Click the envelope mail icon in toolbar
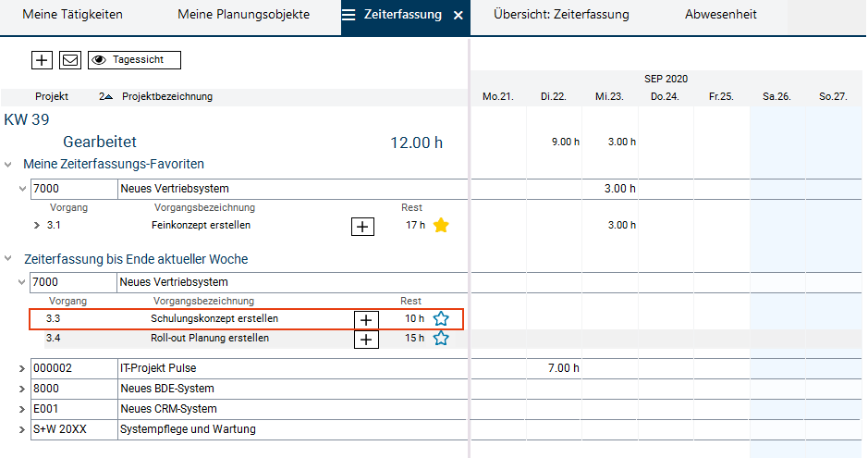 pyautogui.click(x=70, y=60)
